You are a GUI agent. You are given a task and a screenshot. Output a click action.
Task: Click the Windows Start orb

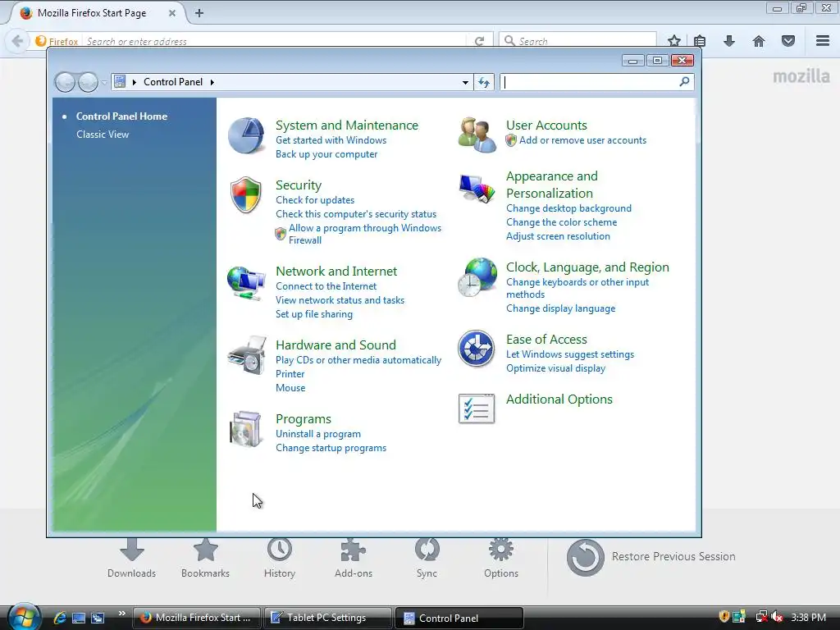[24, 617]
